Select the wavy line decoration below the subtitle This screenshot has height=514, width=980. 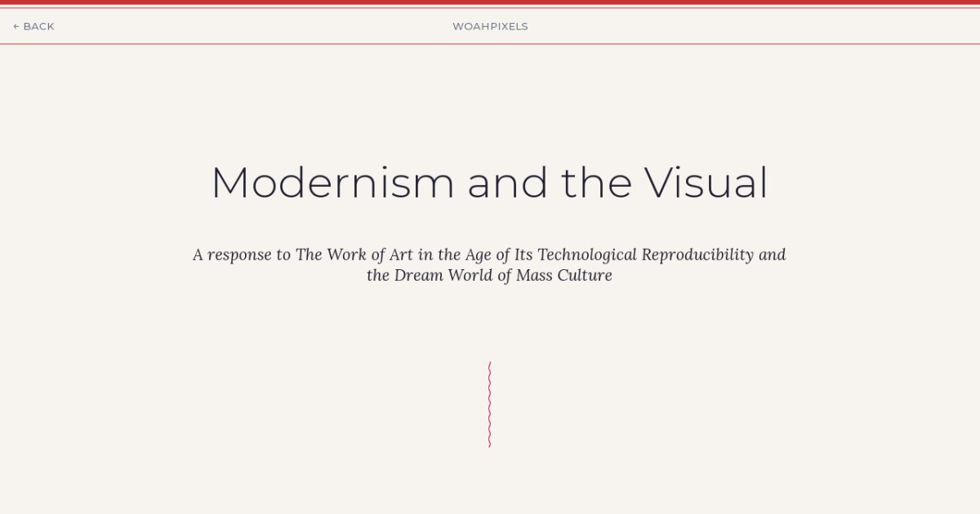[489, 402]
